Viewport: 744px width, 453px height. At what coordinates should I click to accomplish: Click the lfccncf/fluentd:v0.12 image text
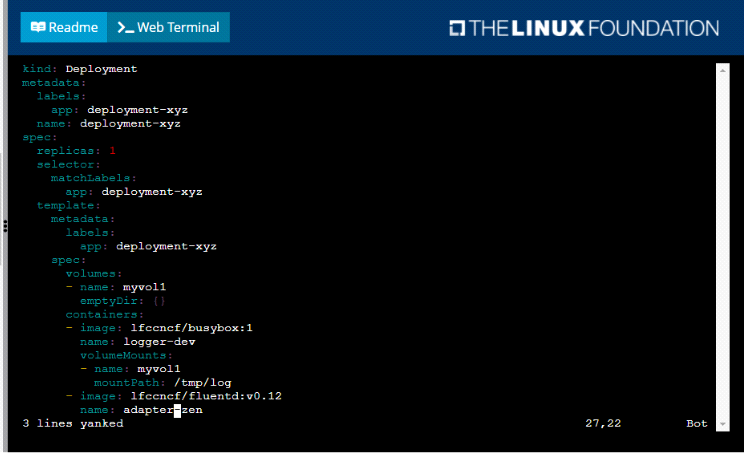[206, 396]
